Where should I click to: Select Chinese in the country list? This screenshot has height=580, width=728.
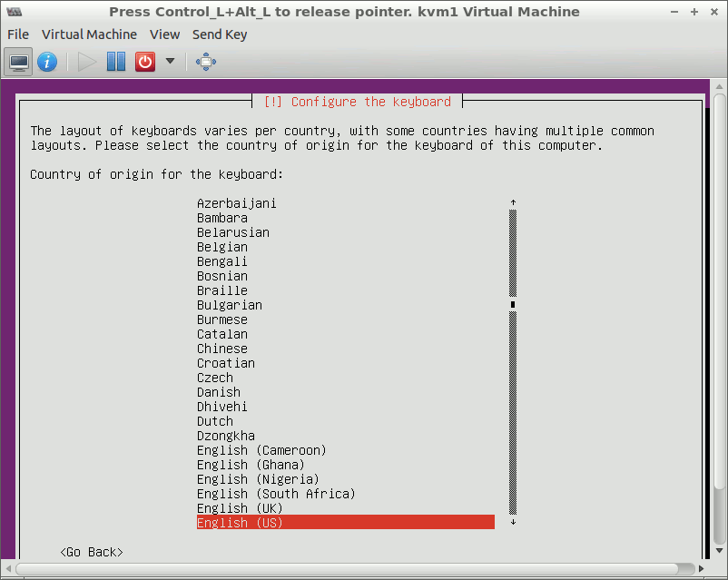(x=221, y=349)
